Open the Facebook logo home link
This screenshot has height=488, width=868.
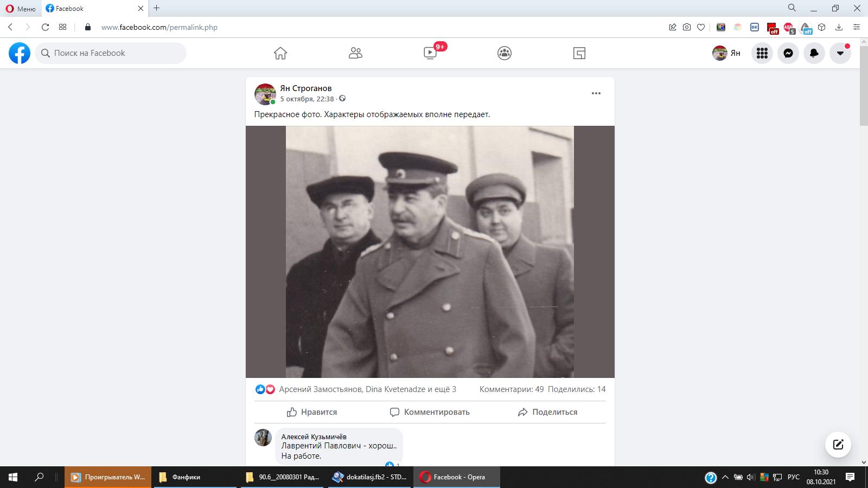(20, 53)
